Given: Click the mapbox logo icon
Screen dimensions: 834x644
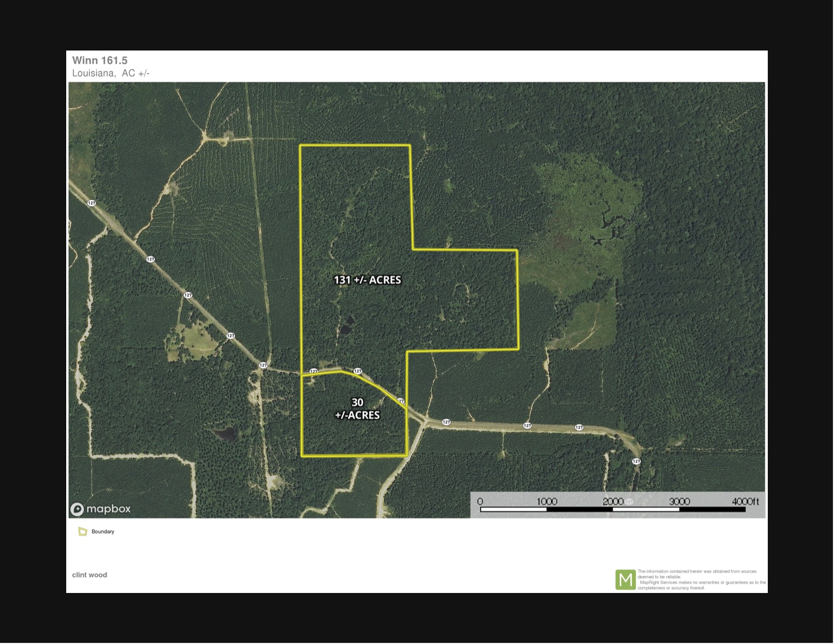Looking at the screenshot, I should click(77, 509).
